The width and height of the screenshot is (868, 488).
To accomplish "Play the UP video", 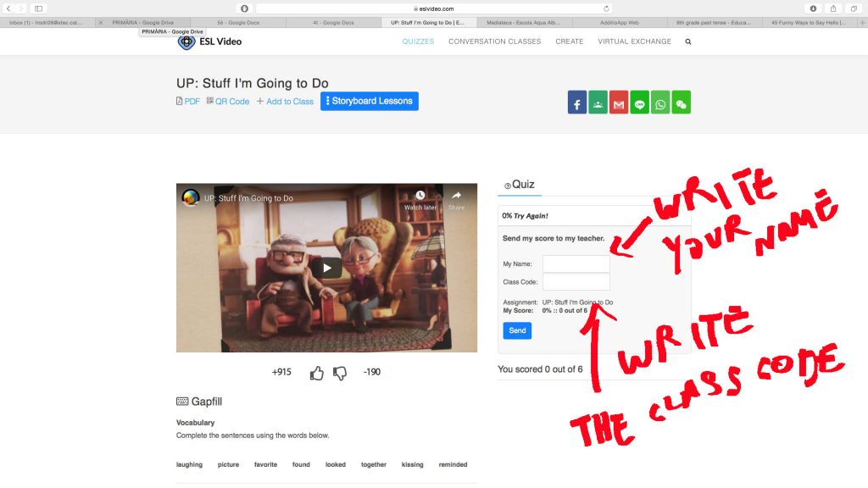I will (x=326, y=268).
